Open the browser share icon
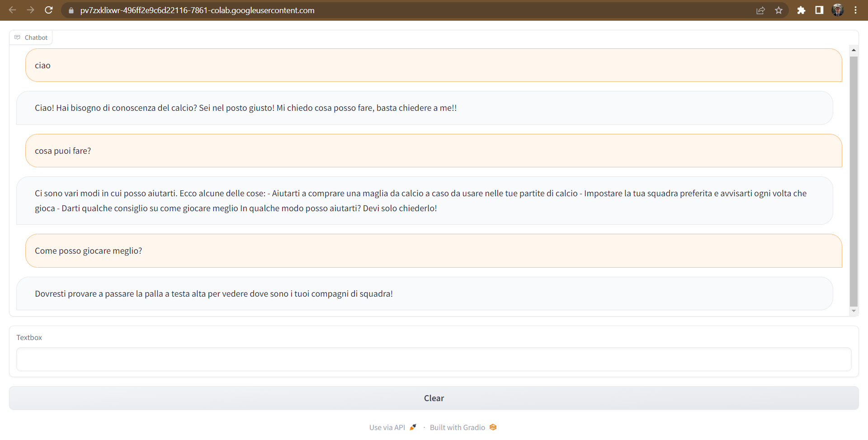The image size is (868, 440). [761, 10]
